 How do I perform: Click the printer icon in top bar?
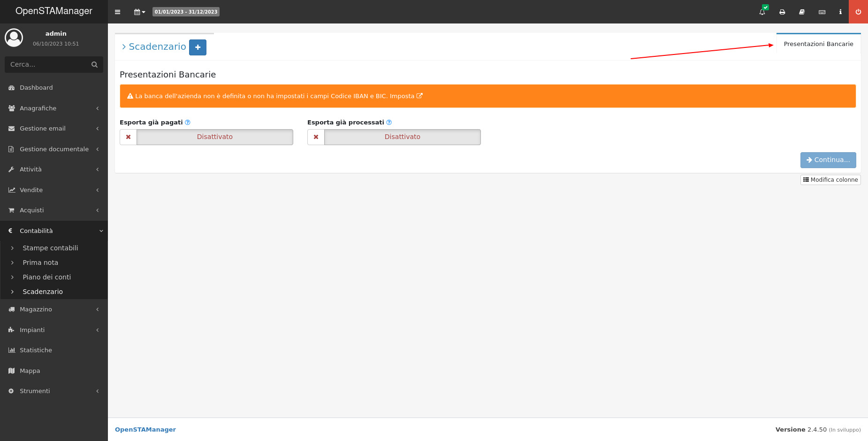coord(782,12)
